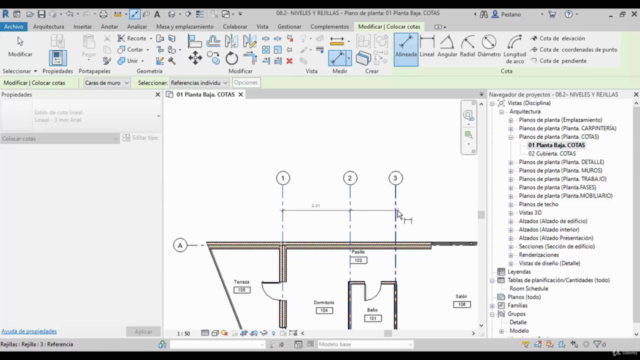Open the Complementos ribbon tab
Image resolution: width=640 pixels, height=360 pixels.
[329, 27]
